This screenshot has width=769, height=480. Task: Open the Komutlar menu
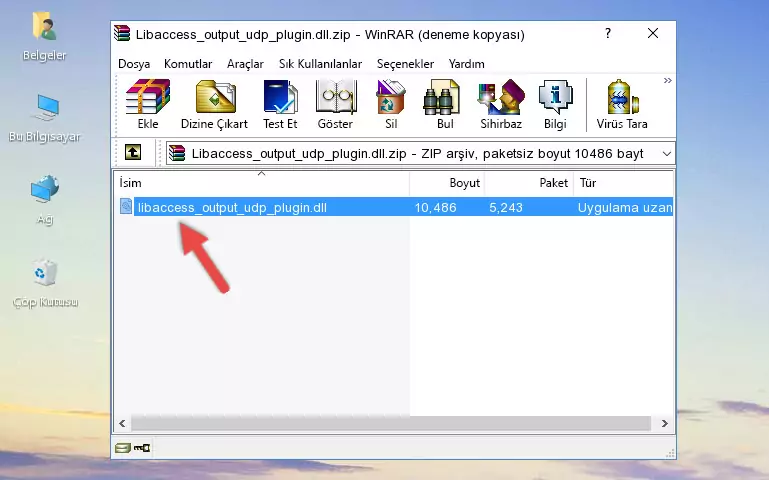pos(188,64)
